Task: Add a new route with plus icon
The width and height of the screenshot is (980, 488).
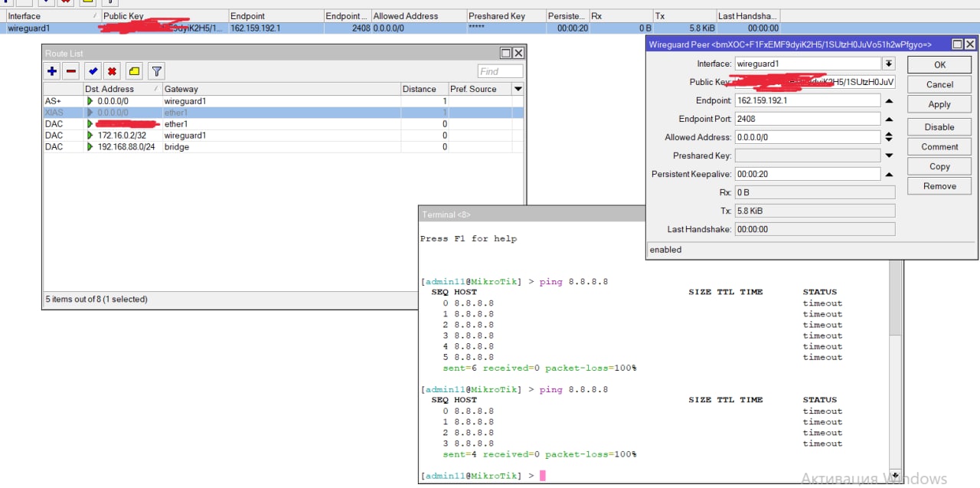Action: click(52, 71)
